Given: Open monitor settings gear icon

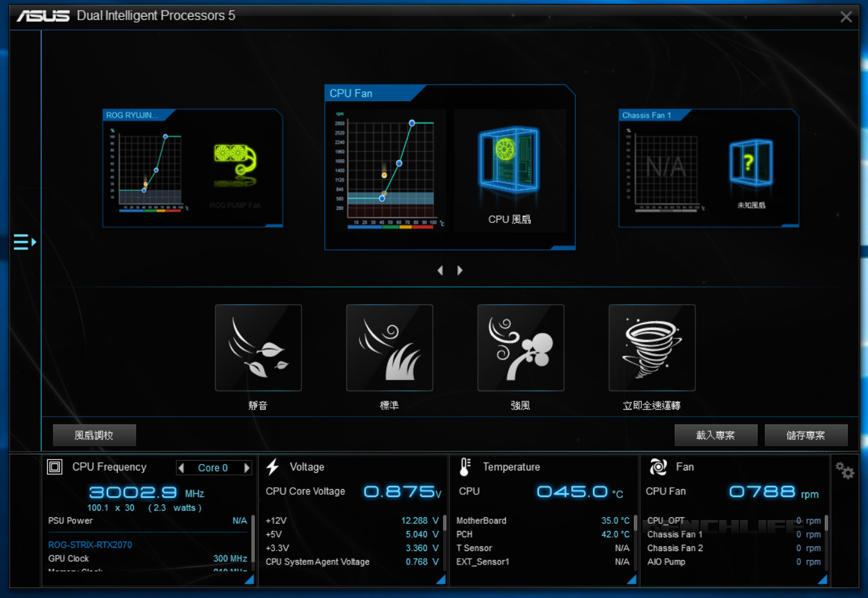Looking at the screenshot, I should pyautogui.click(x=845, y=470).
